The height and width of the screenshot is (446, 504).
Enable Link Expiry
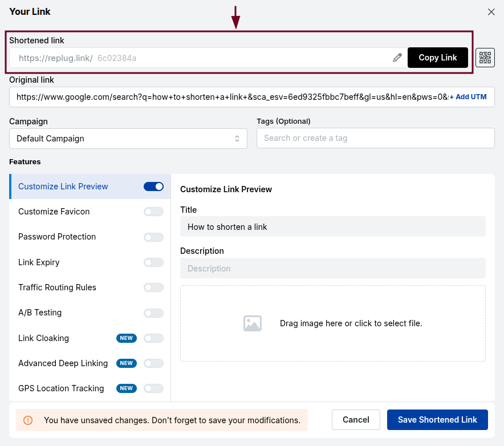[153, 262]
